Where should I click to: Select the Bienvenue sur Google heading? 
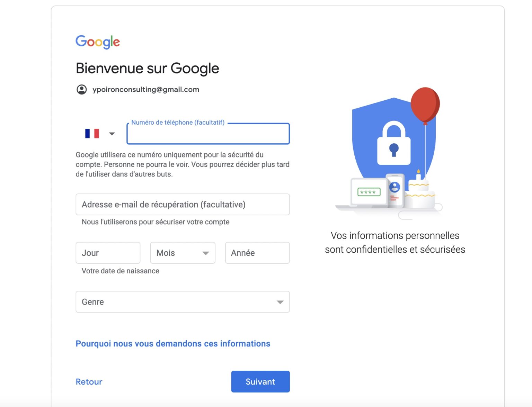(x=147, y=68)
